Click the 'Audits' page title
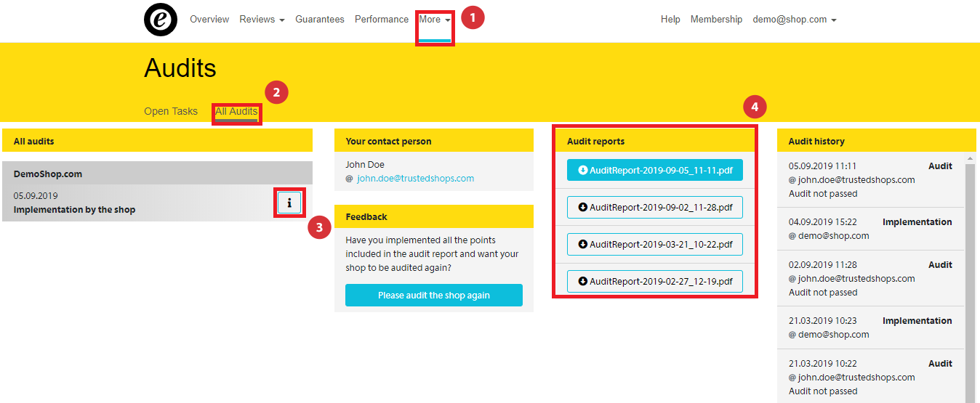 (x=180, y=68)
